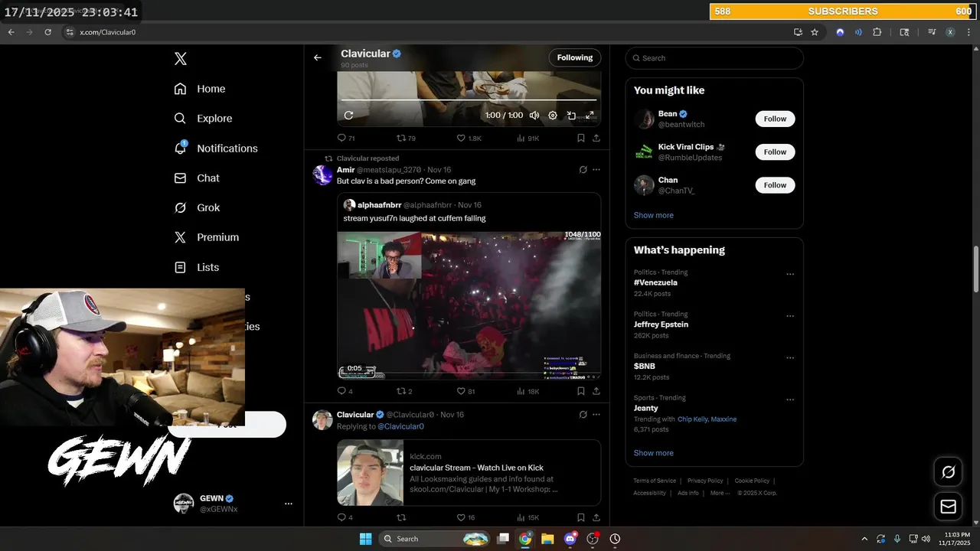Toggle video picture-in-picture mode

571,116
